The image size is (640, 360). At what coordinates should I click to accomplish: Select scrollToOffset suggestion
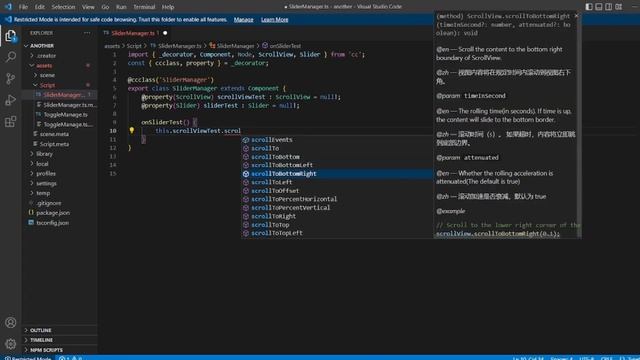[337, 191]
